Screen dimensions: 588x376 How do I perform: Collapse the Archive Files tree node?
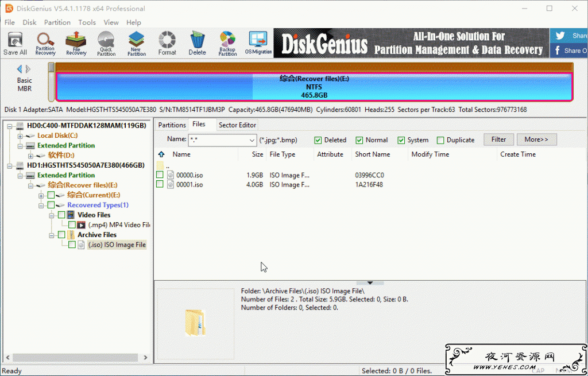[x=52, y=235]
